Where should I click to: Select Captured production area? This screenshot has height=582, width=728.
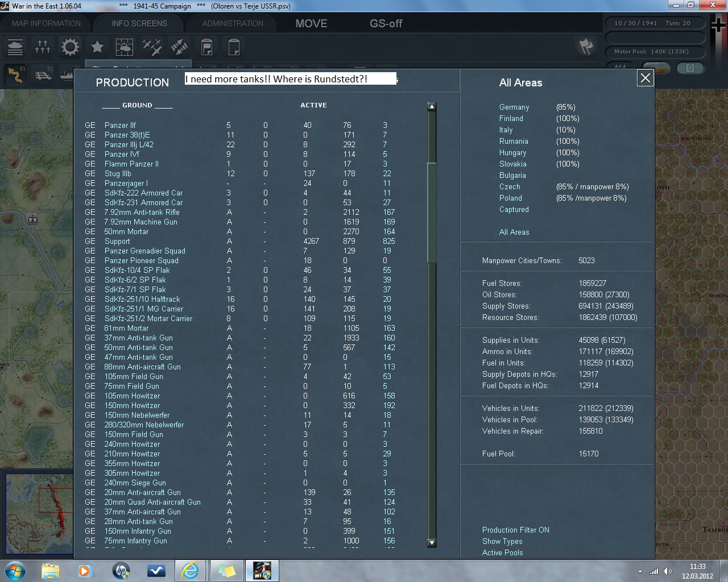514,209
